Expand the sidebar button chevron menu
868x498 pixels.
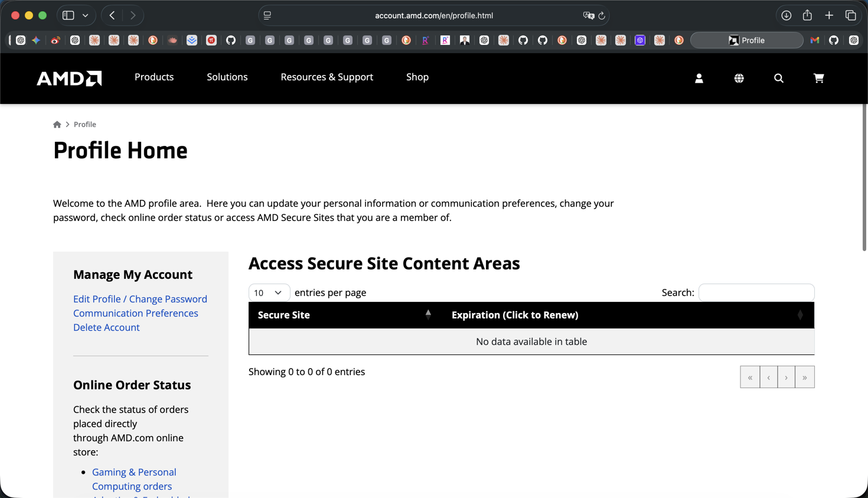tap(86, 15)
